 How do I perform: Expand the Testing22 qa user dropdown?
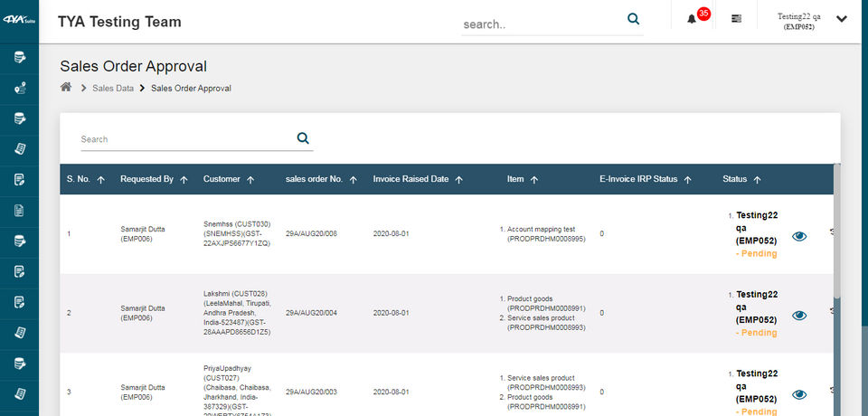(x=842, y=19)
